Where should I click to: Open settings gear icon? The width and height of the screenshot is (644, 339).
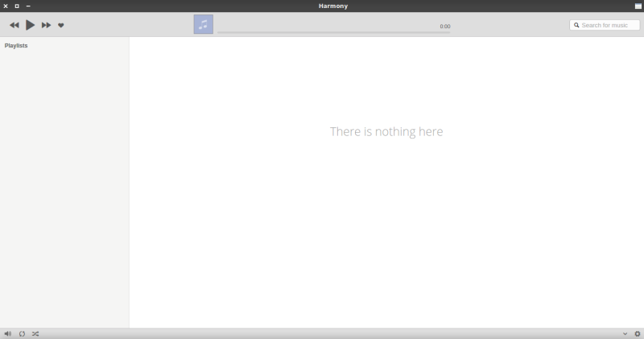(x=638, y=333)
